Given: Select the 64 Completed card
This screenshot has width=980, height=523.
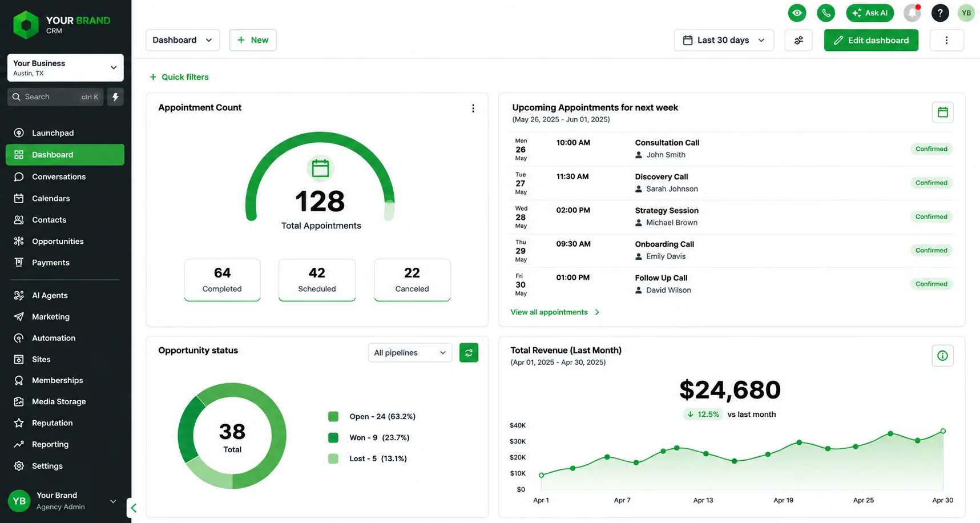Looking at the screenshot, I should coord(222,280).
